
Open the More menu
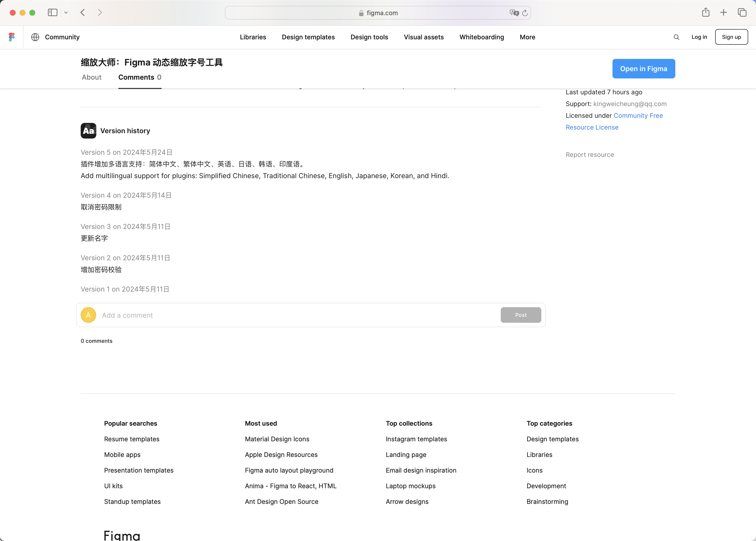527,37
